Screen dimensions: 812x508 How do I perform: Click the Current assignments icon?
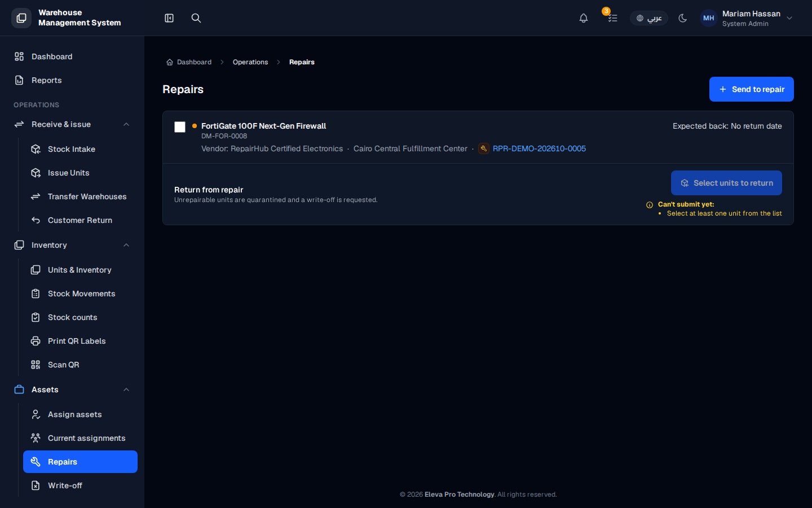click(x=36, y=438)
